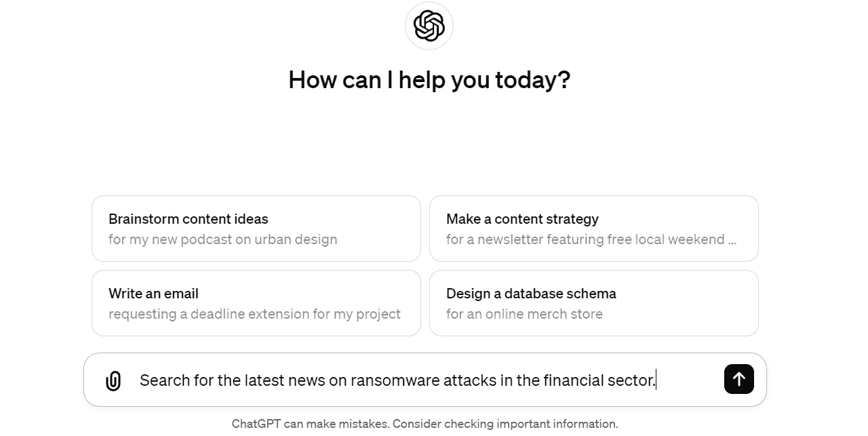Click the paperclip attach file icon

click(x=113, y=381)
